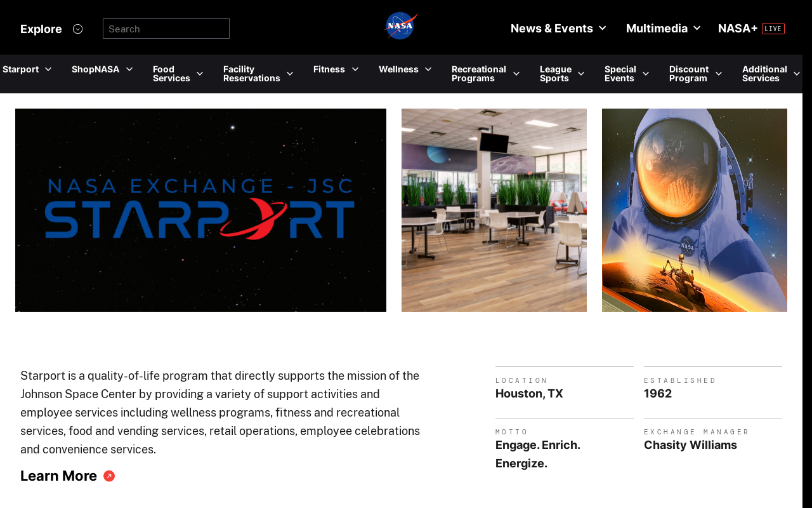
Task: Open the Facility Reservations menu item
Action: pos(252,74)
